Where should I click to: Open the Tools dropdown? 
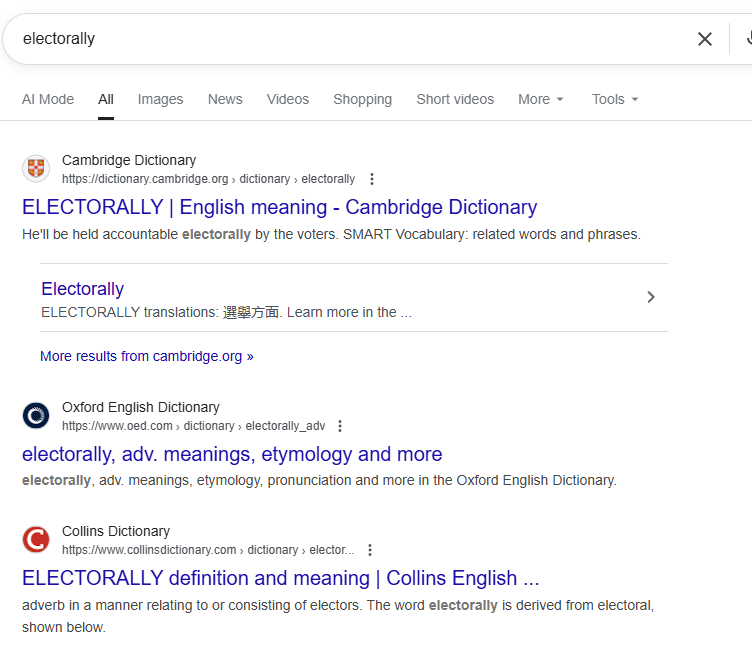pyautogui.click(x=614, y=99)
